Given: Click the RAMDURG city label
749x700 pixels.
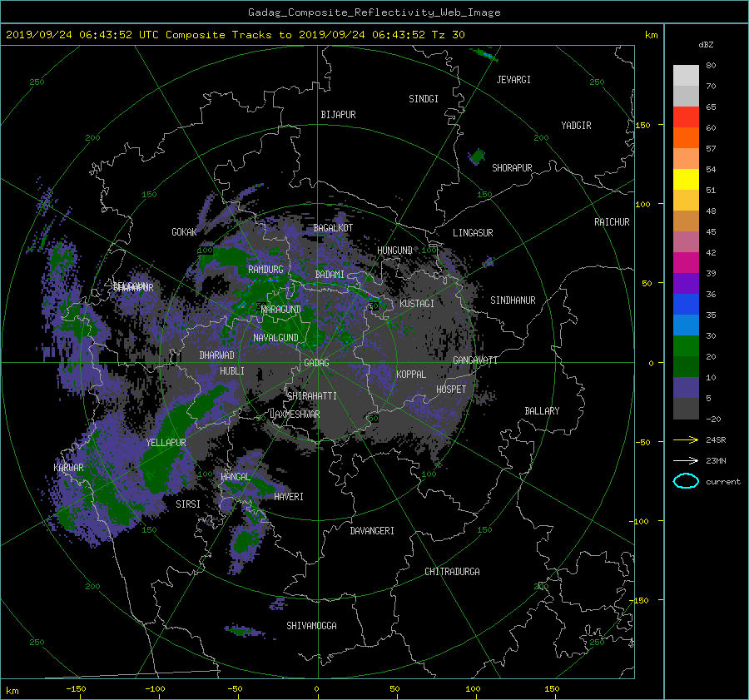Looking at the screenshot, I should click(x=265, y=270).
